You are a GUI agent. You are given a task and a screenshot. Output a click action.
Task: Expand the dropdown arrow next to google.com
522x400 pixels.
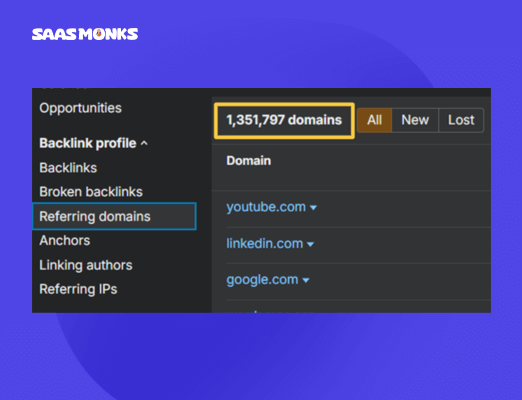pyautogui.click(x=306, y=280)
